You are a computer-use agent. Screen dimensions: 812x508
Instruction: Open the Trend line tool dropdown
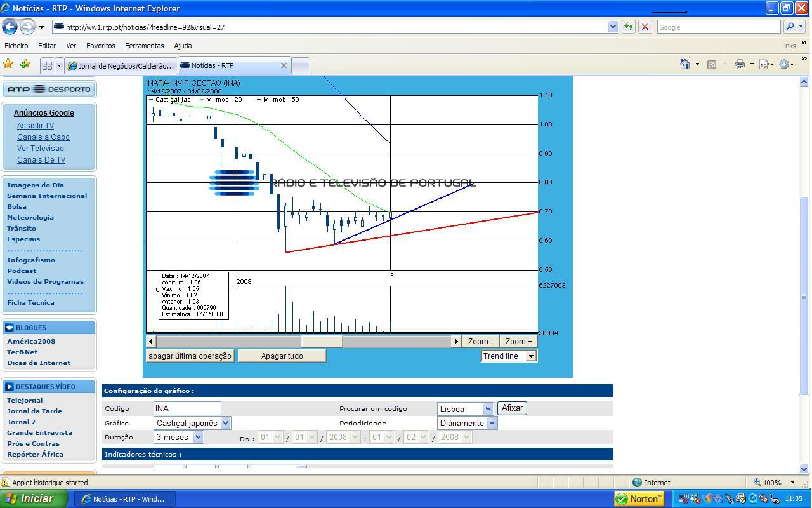coord(532,356)
